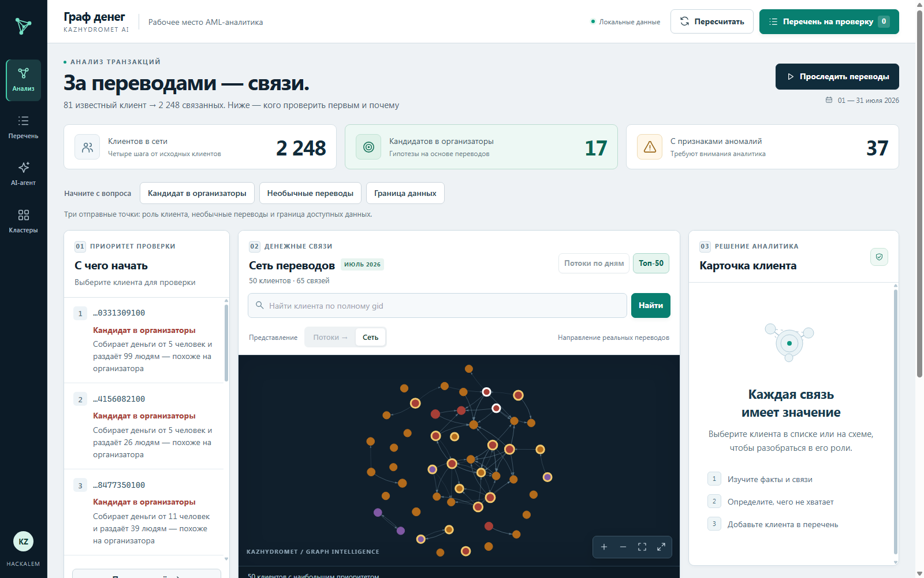Click the KZ user avatar
This screenshot has height=578, width=924.
pos(23,542)
